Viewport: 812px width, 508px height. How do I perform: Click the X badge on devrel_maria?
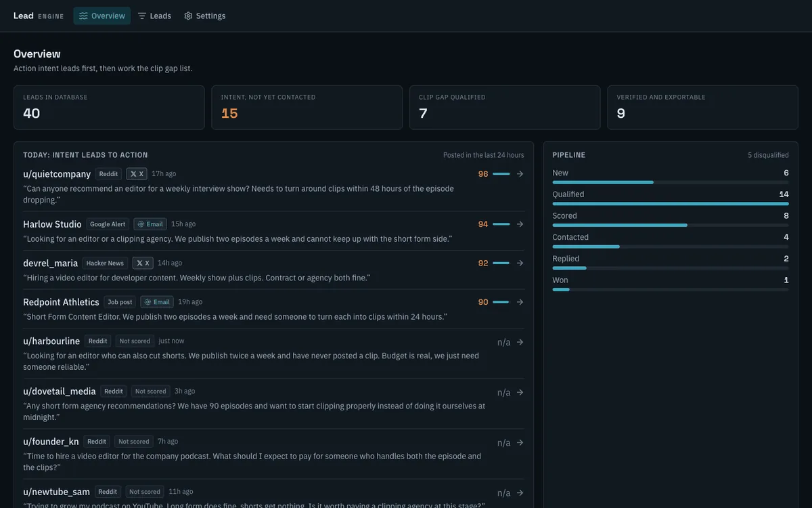(x=142, y=263)
